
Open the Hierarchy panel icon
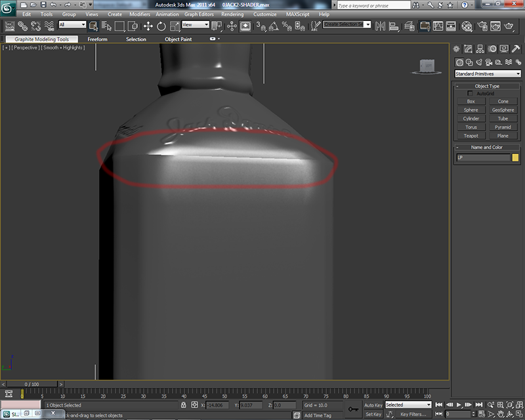(480, 48)
